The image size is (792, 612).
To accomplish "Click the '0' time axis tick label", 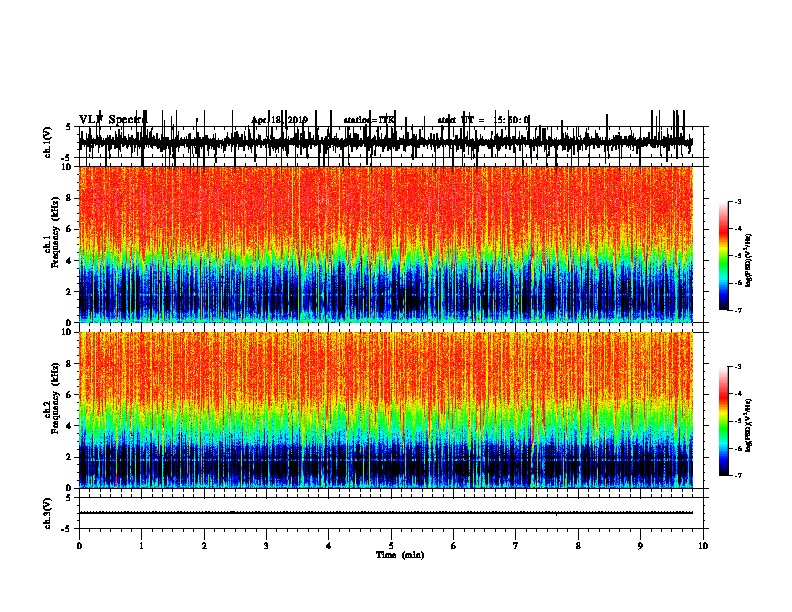I will pyautogui.click(x=79, y=546).
